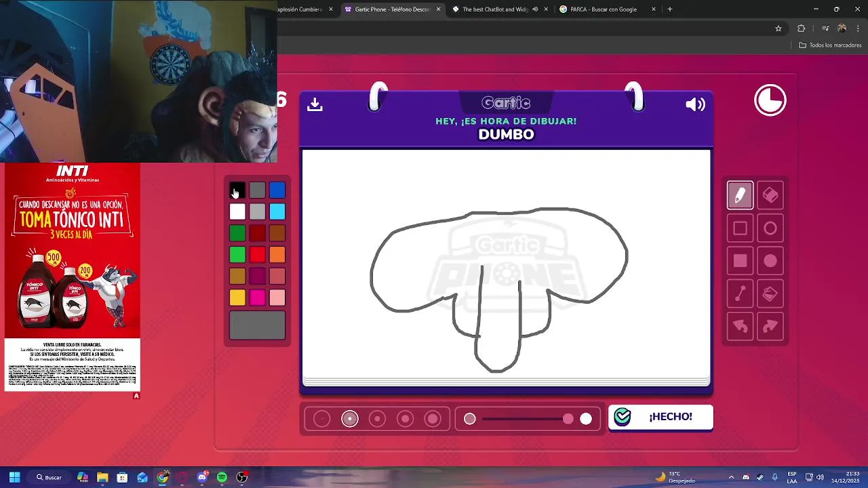868x488 pixels.
Task: Show hidden system tray icons
Action: tap(731, 477)
